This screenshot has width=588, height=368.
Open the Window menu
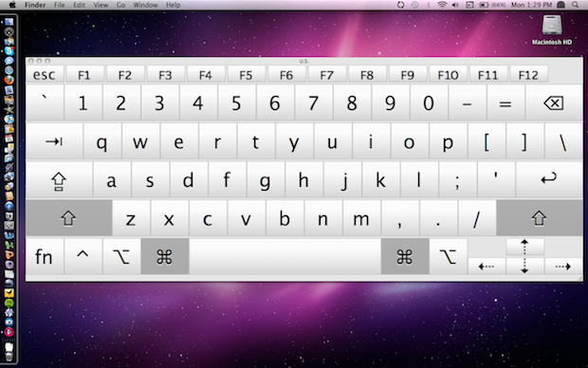145,5
